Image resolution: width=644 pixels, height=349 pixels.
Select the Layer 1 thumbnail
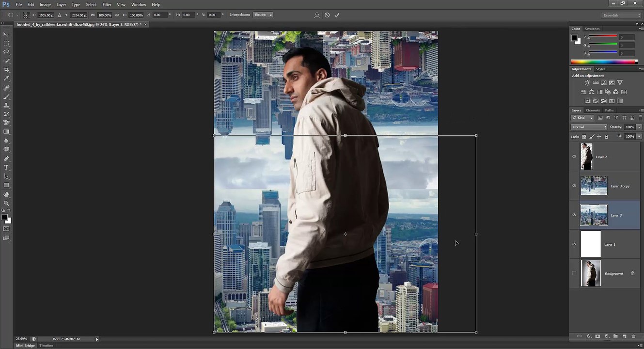click(591, 244)
